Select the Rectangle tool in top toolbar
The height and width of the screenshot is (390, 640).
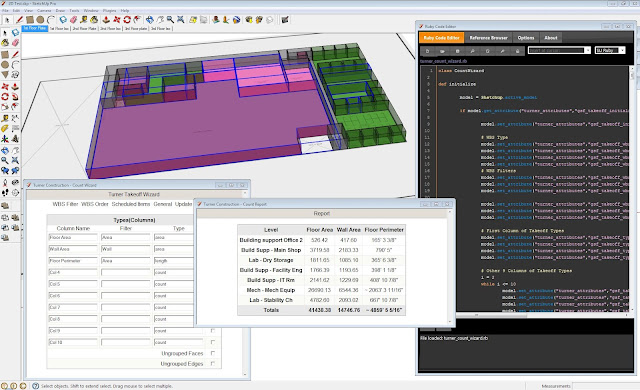pos(30,20)
